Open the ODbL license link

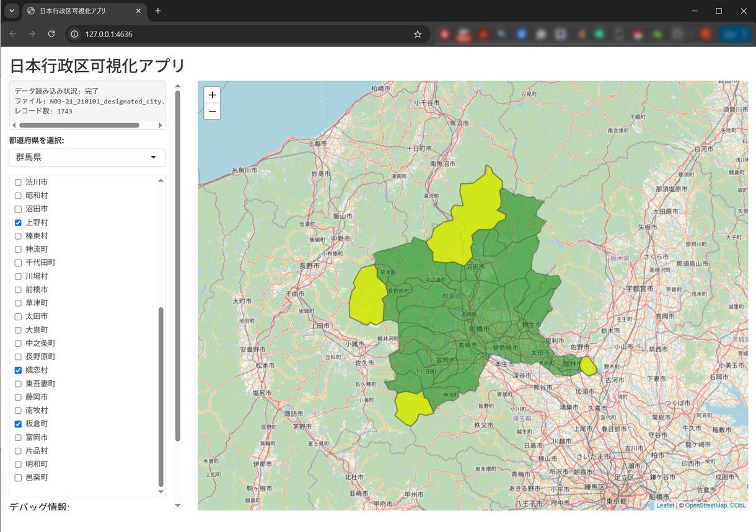point(737,505)
